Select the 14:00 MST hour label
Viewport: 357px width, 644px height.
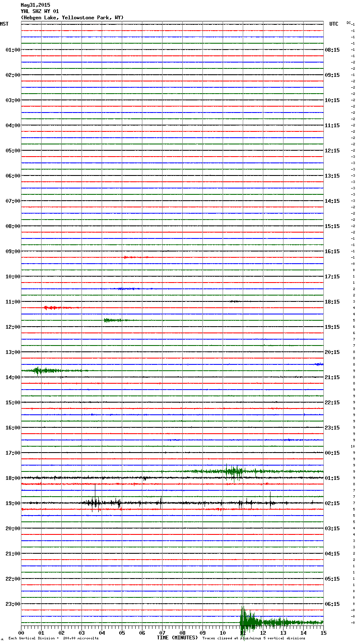tap(13, 377)
